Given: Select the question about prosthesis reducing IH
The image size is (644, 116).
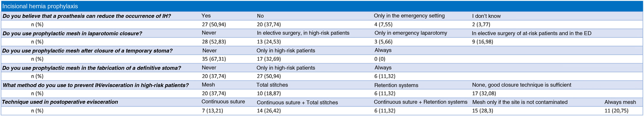Looking at the screenshot, I should click(87, 16).
